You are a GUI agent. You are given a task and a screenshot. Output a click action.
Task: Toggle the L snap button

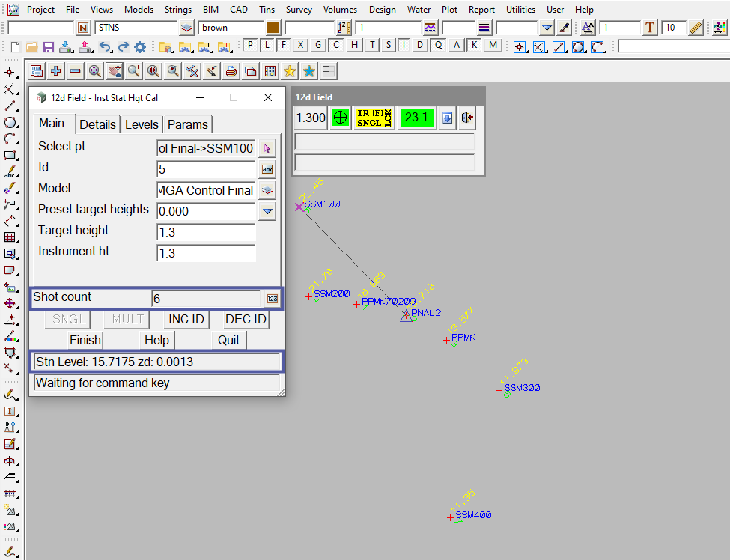click(267, 45)
